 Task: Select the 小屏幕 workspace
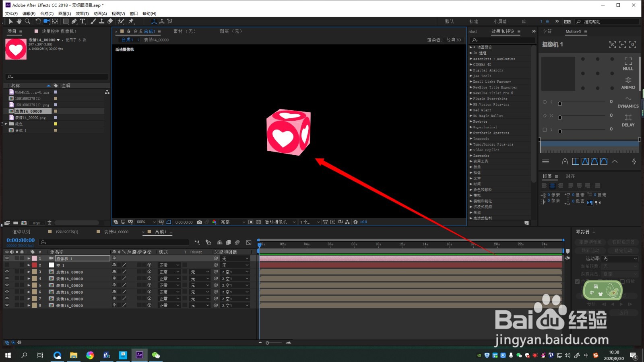[500, 21]
